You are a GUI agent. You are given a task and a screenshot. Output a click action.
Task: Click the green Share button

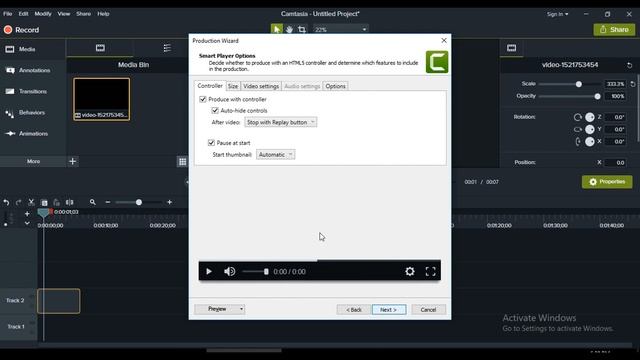614,29
